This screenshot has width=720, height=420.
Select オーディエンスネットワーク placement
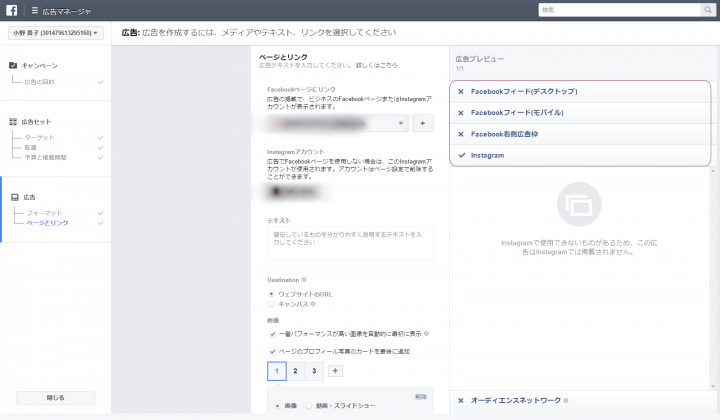coord(516,400)
